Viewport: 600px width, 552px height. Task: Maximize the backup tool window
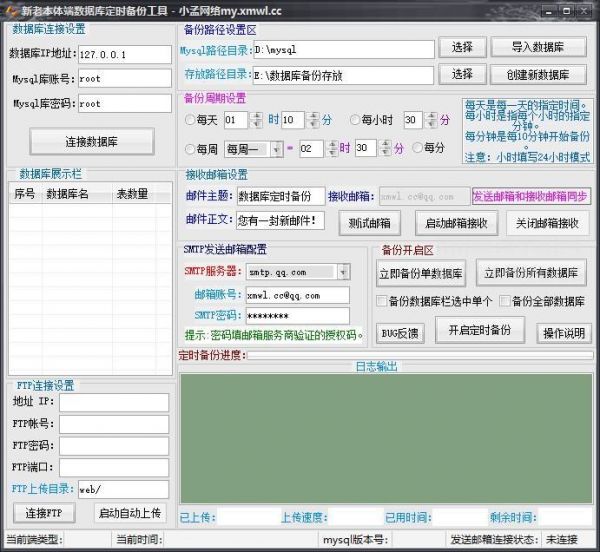[567, 11]
